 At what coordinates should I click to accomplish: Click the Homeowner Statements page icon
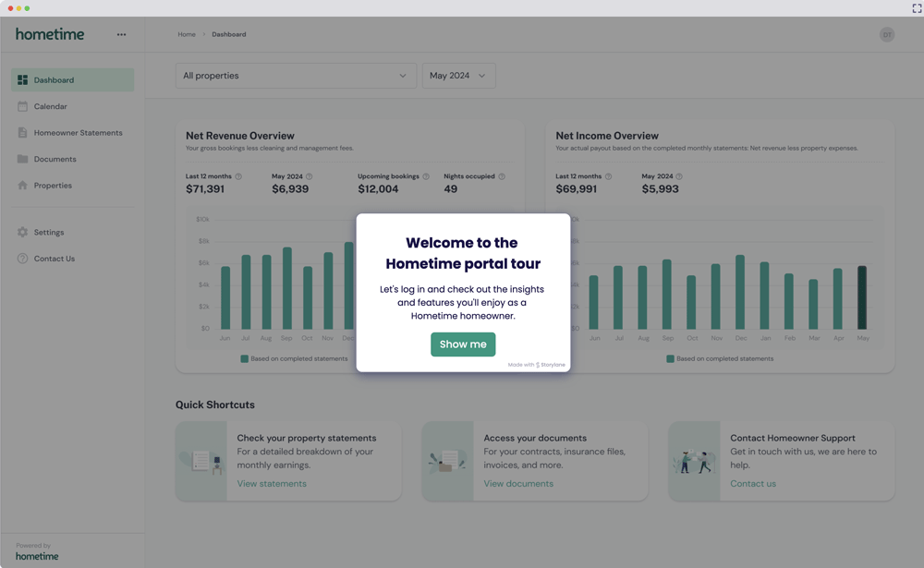pos(22,133)
